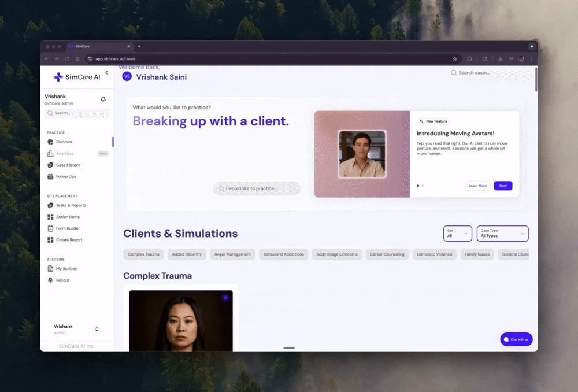578x392 pixels.
Task: Collapse the SimCare AI sidebar
Action: (106, 73)
